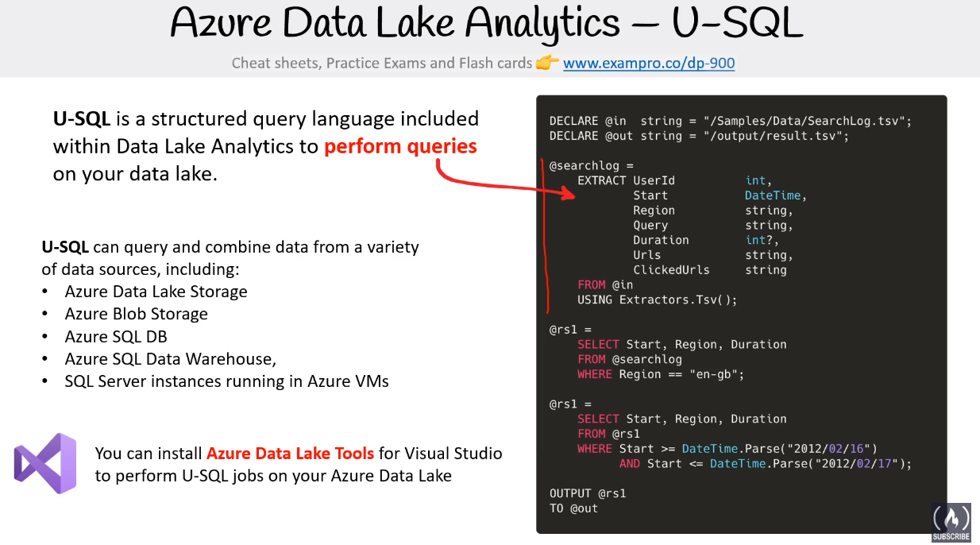Screen dimensions: 980x545
Task: Click the pointing hand emoji icon
Action: [547, 62]
